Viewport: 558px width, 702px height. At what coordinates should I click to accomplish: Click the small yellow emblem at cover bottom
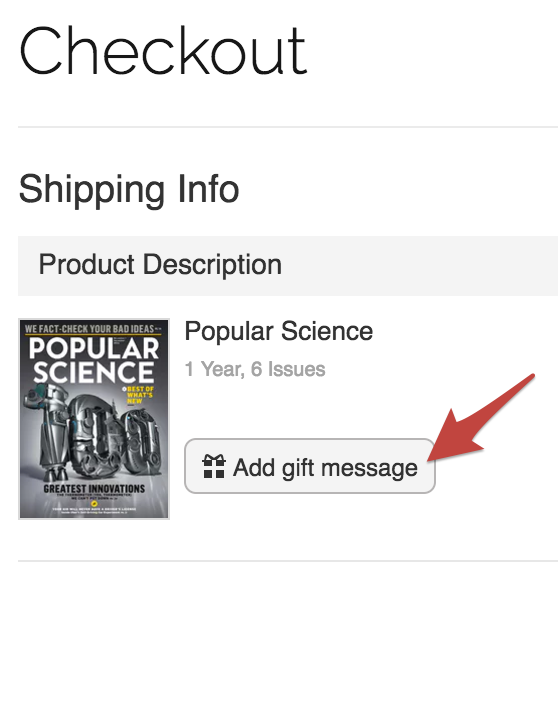94,503
